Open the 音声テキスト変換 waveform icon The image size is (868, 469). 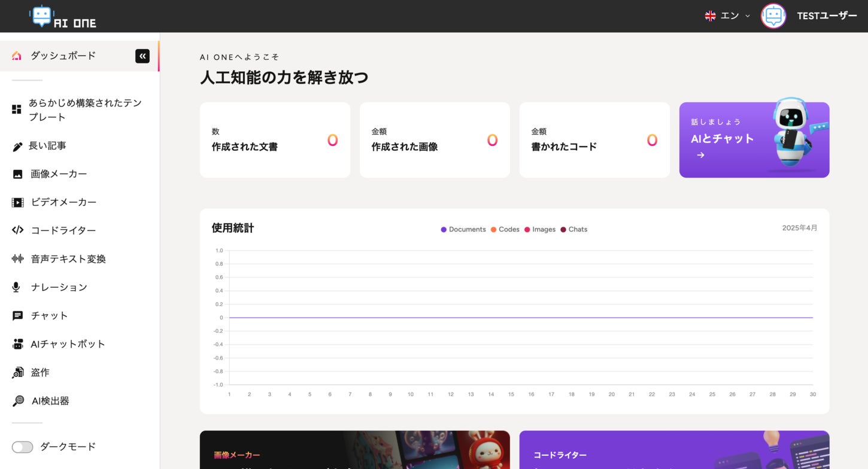pos(18,259)
